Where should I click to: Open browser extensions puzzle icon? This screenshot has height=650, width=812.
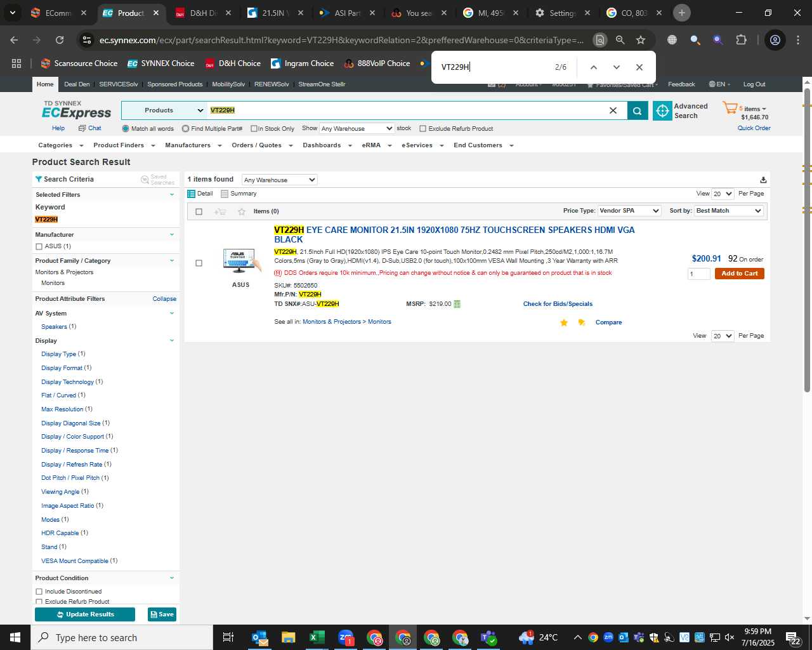click(741, 40)
